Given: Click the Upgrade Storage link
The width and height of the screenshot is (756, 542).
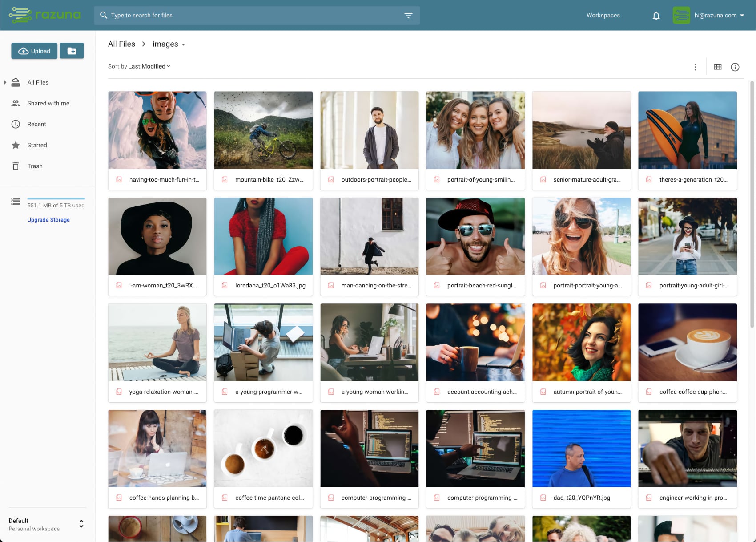Looking at the screenshot, I should point(48,220).
